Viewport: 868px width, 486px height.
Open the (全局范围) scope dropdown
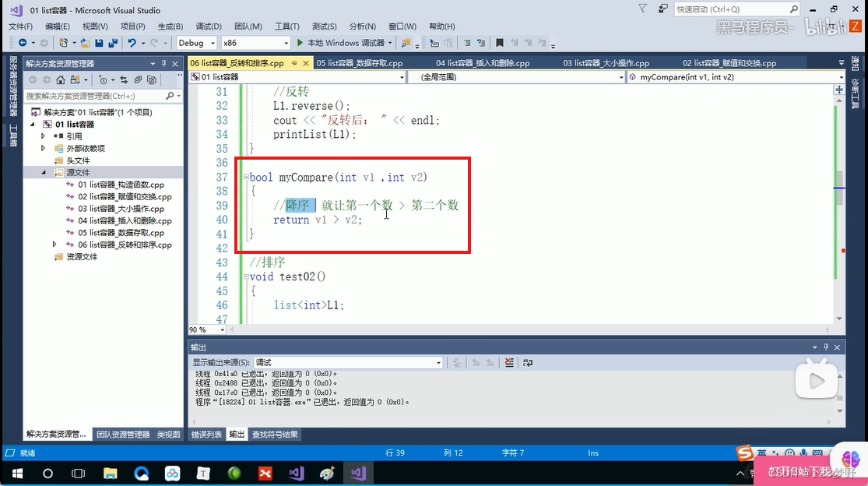click(516, 77)
